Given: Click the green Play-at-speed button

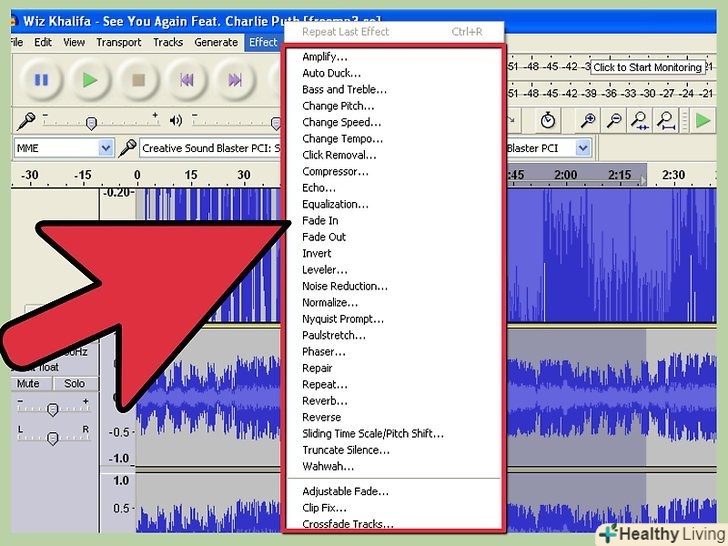Looking at the screenshot, I should (703, 120).
